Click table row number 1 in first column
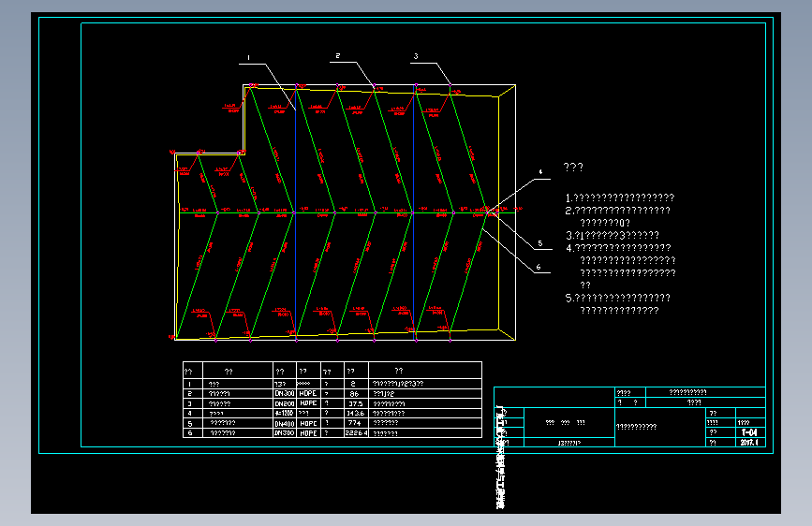Screen dimensions: 812x526 pos(190,384)
